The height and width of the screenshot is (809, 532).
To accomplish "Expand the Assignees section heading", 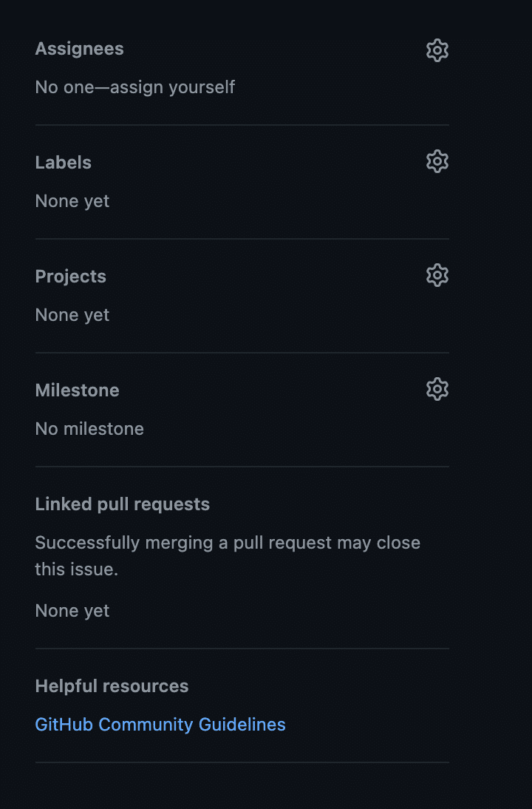I will [x=80, y=49].
